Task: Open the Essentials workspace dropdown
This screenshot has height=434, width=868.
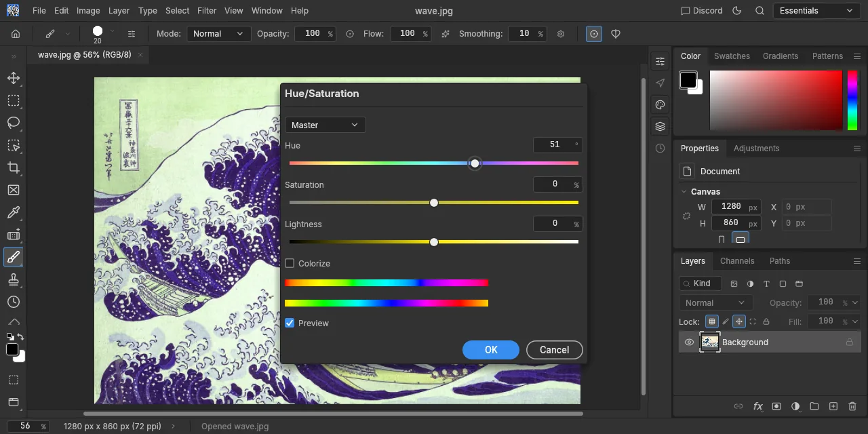Action: (816, 11)
